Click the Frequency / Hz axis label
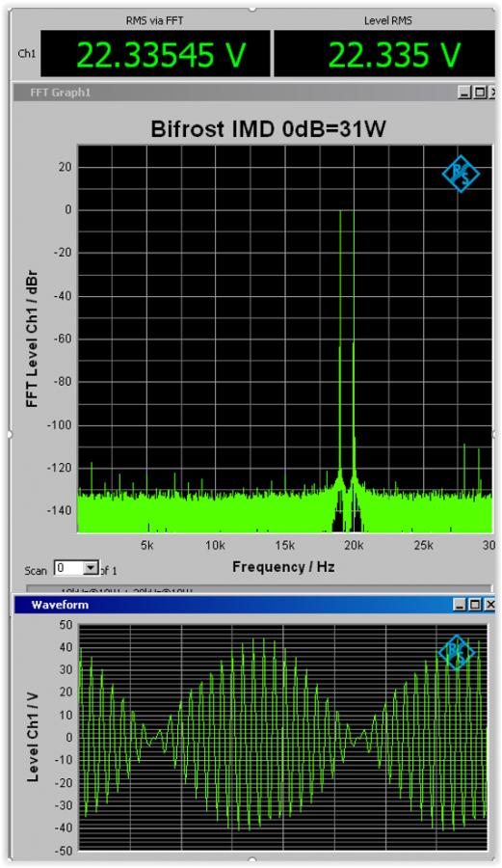 (x=283, y=566)
